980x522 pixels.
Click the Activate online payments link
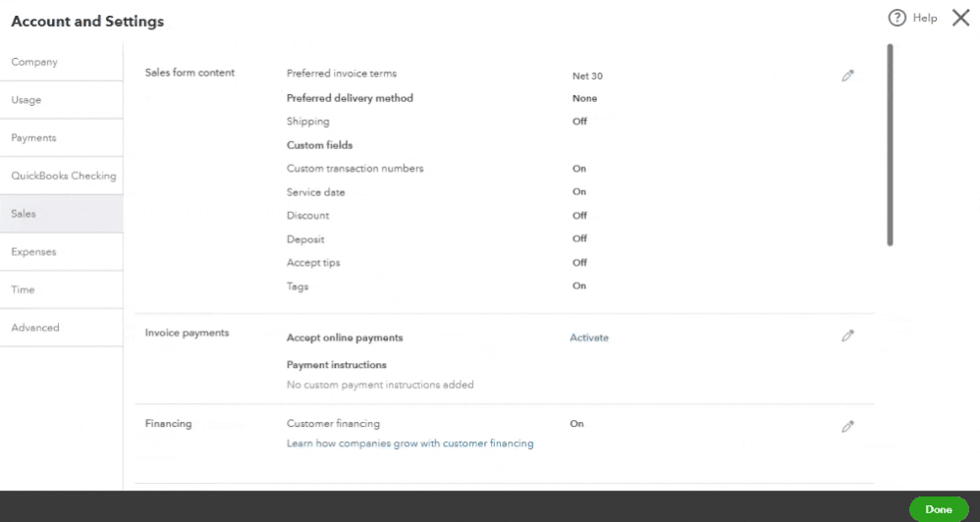(x=589, y=338)
